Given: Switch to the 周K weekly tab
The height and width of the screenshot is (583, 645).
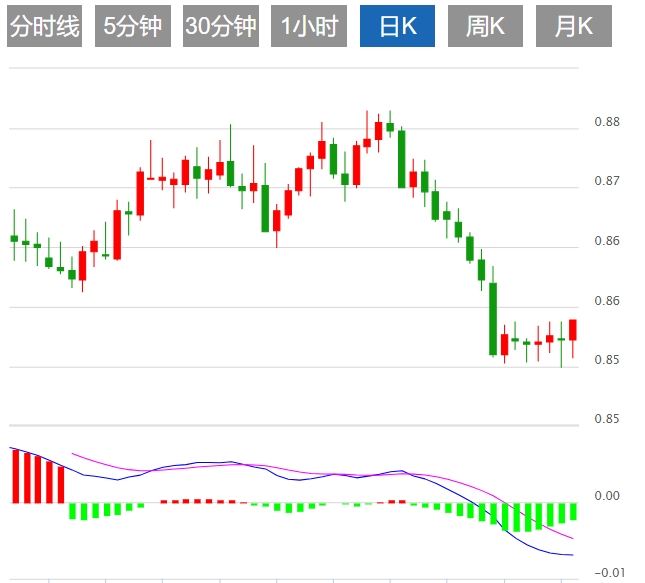Looking at the screenshot, I should coord(485,26).
